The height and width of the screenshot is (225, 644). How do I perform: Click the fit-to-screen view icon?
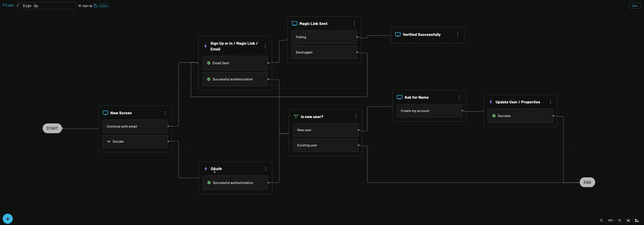(x=628, y=220)
